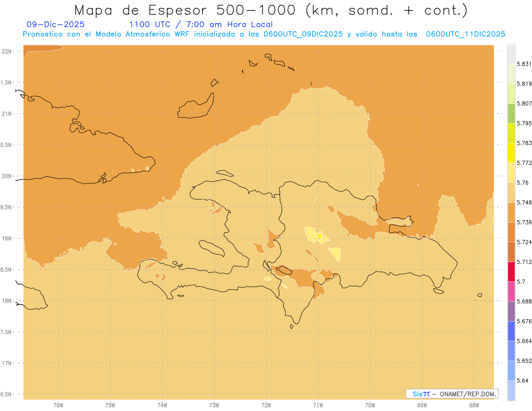The height and width of the screenshot is (411, 532).
Task: Click the purple swatch between 5.688 and 5.676
Action: tap(511, 311)
